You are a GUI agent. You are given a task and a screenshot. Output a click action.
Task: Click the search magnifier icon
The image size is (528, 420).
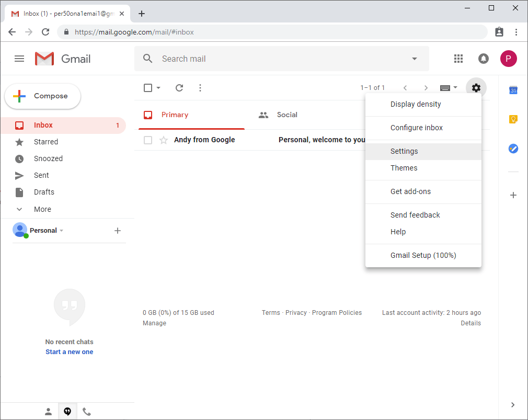point(147,59)
